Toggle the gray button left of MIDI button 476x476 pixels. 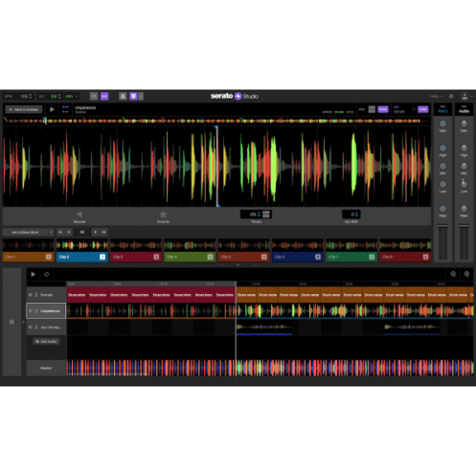pyautogui.click(x=94, y=96)
